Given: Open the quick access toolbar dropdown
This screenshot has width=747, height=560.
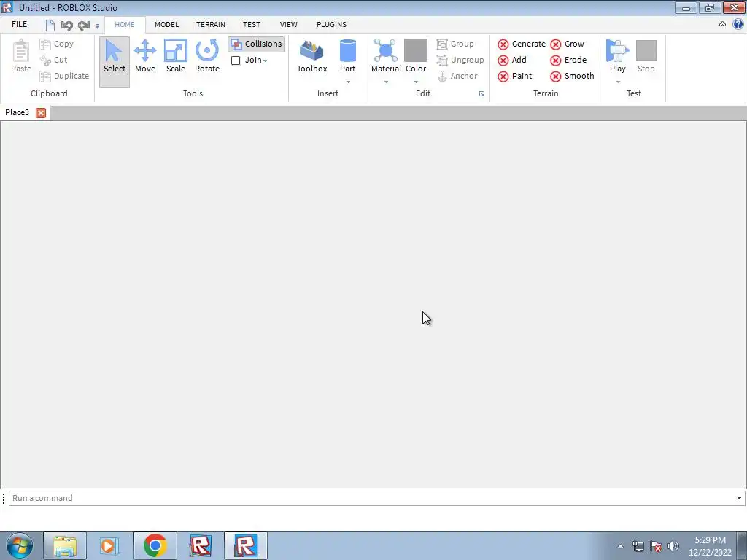Looking at the screenshot, I should tap(97, 26).
